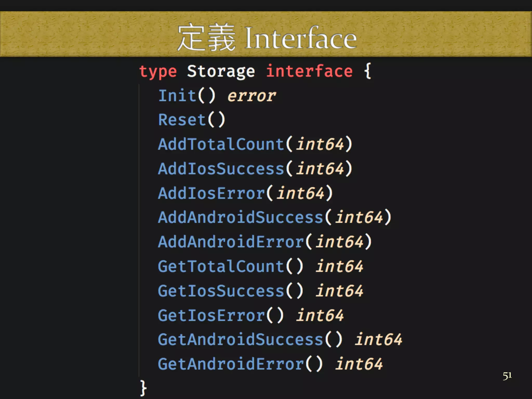Viewport: 532px width, 399px height.
Task: Click the AddAndroidError method name
Action: (x=231, y=242)
